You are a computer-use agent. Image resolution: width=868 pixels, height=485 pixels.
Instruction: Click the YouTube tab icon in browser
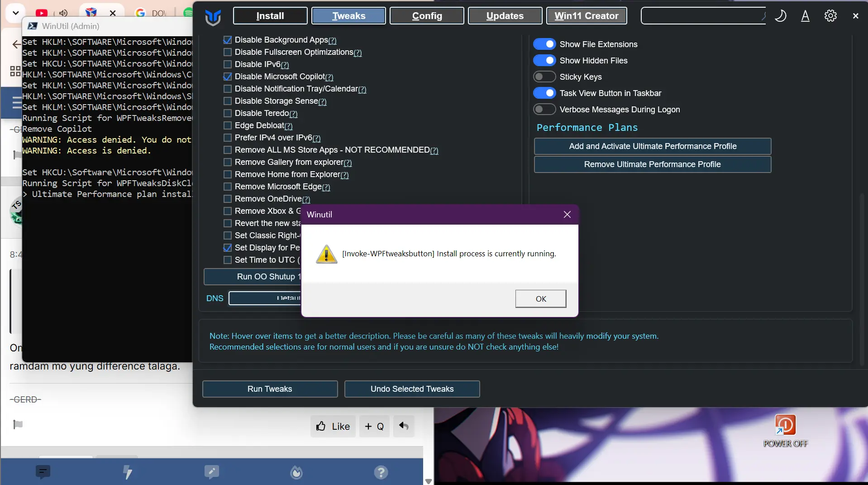coord(42,13)
